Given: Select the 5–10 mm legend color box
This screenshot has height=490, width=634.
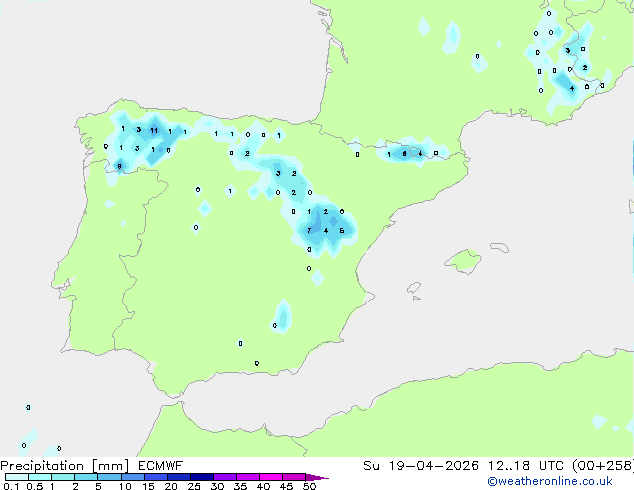Looking at the screenshot, I should (110, 477).
